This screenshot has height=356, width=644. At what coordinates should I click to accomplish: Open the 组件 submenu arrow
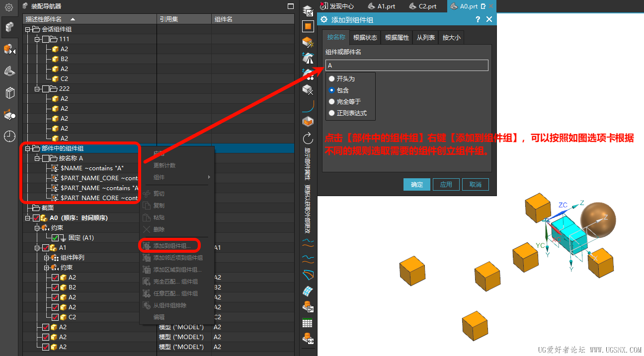209,177
